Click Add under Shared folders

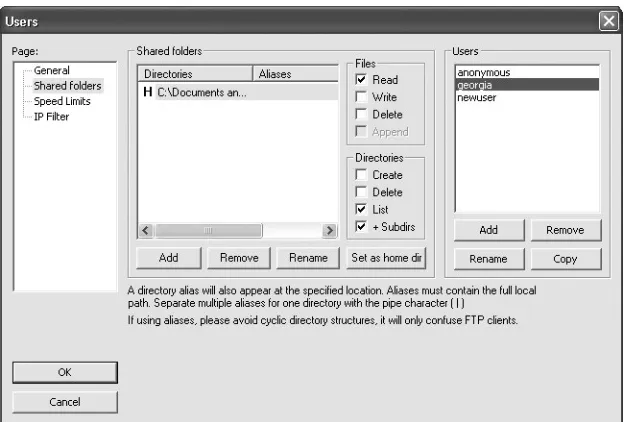tap(169, 258)
